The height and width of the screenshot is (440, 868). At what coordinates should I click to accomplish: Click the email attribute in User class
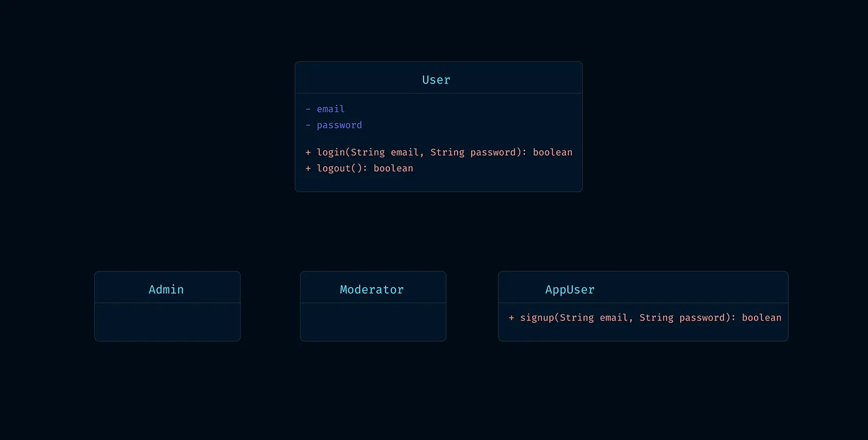[330, 108]
